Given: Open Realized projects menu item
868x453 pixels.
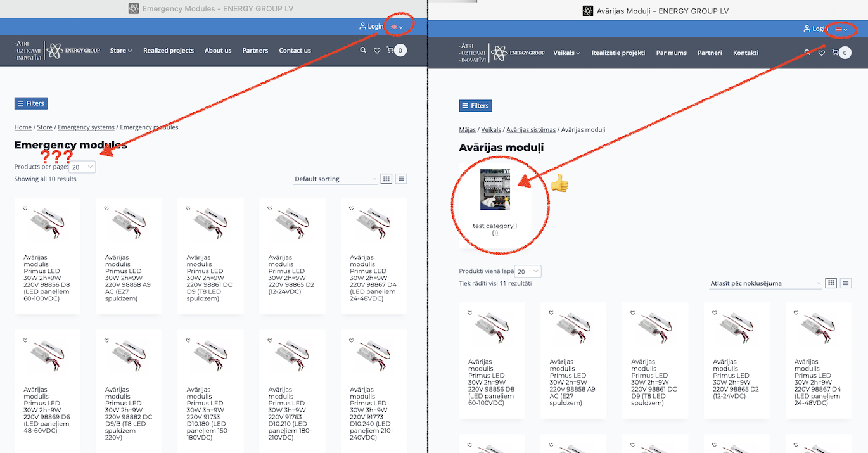Looking at the screenshot, I should pos(169,51).
